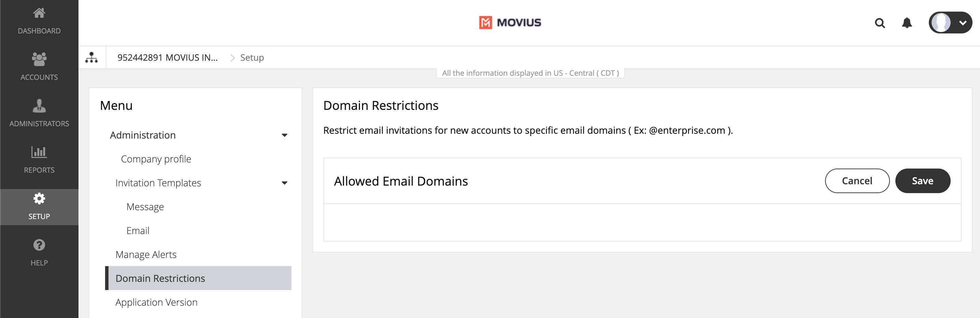Image resolution: width=980 pixels, height=318 pixels.
Task: Select the Setup gear icon
Action: [39, 199]
